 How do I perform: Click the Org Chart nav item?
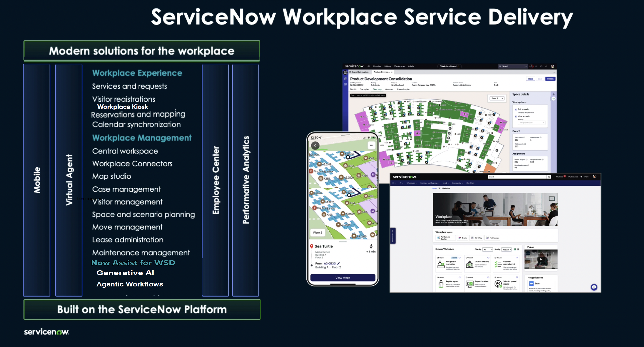coord(470,183)
